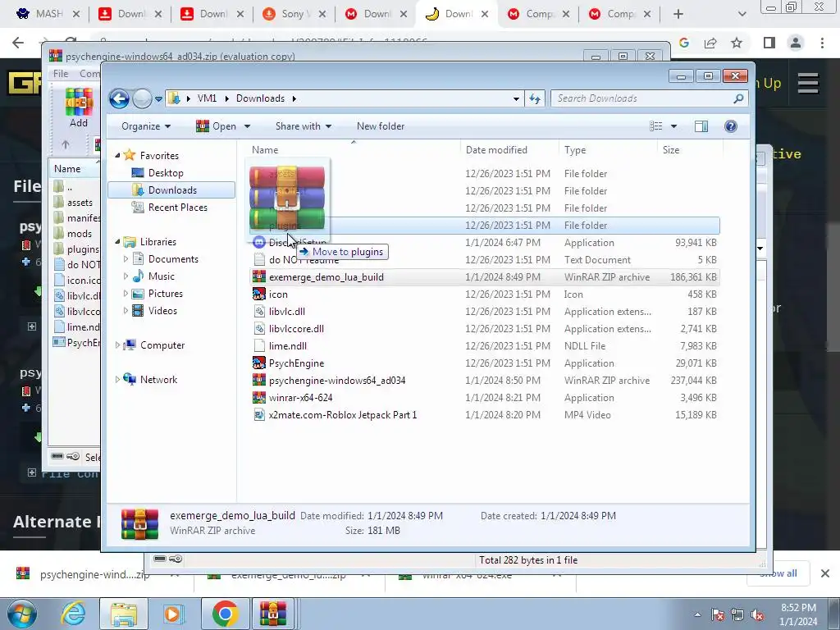Select the lime.ndll file

point(287,346)
